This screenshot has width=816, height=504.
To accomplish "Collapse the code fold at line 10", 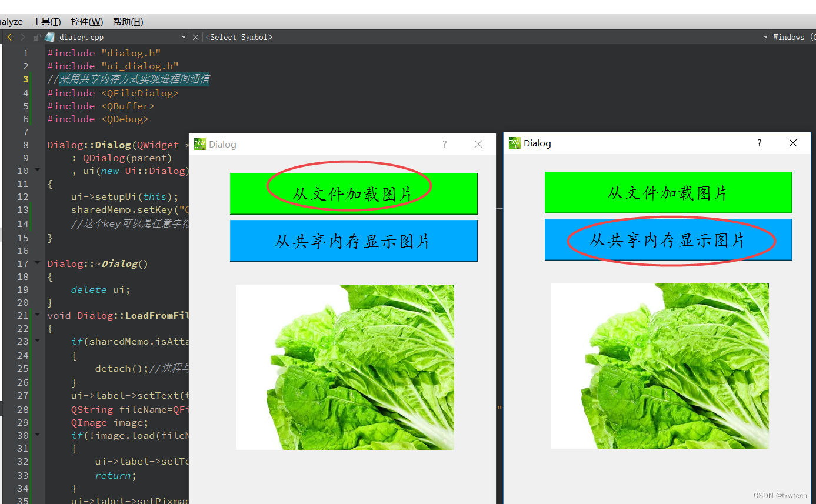I will [38, 170].
